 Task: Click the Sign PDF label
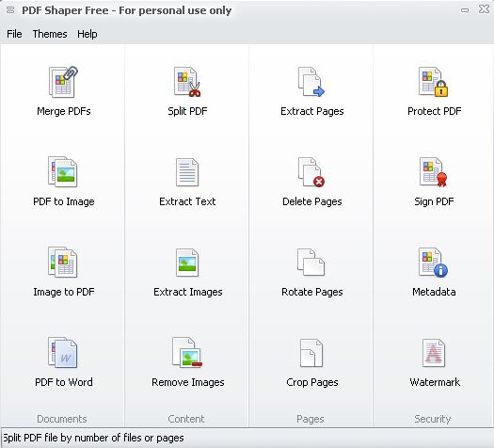(434, 201)
